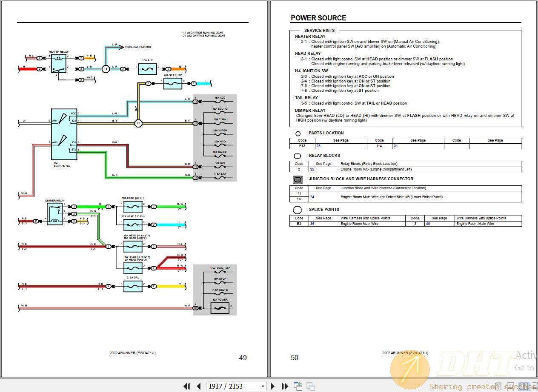Viewport: 538px width, 392px height.
Task: Click the DIMMER RELAY diagram label
Action: [x=55, y=200]
